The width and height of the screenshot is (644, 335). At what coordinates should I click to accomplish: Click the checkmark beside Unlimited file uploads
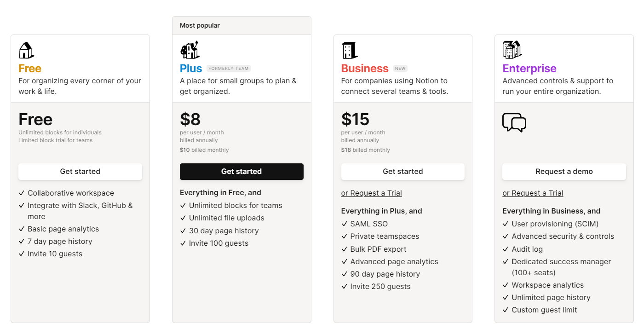click(x=184, y=218)
